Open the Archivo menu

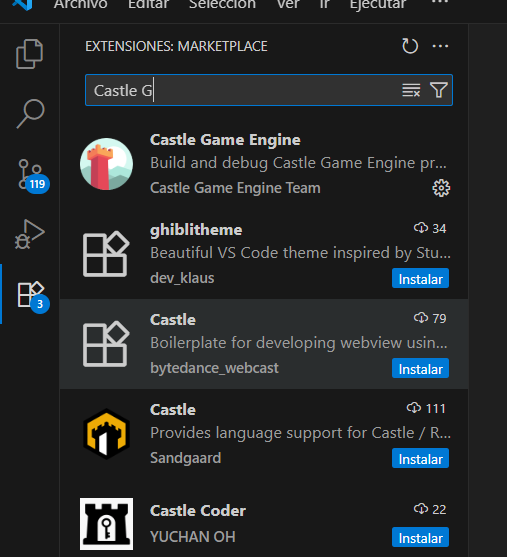81,5
